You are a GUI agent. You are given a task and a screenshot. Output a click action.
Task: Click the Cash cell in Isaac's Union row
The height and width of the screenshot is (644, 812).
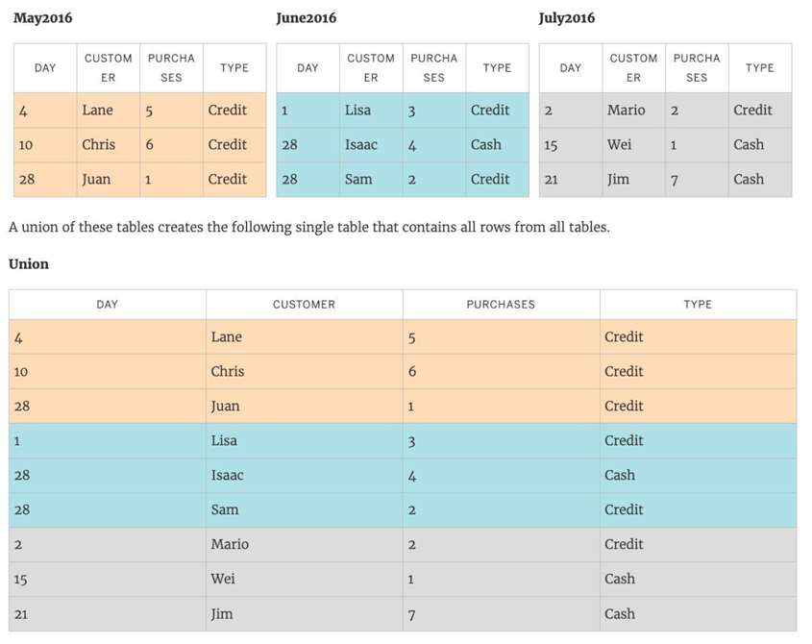coord(620,476)
